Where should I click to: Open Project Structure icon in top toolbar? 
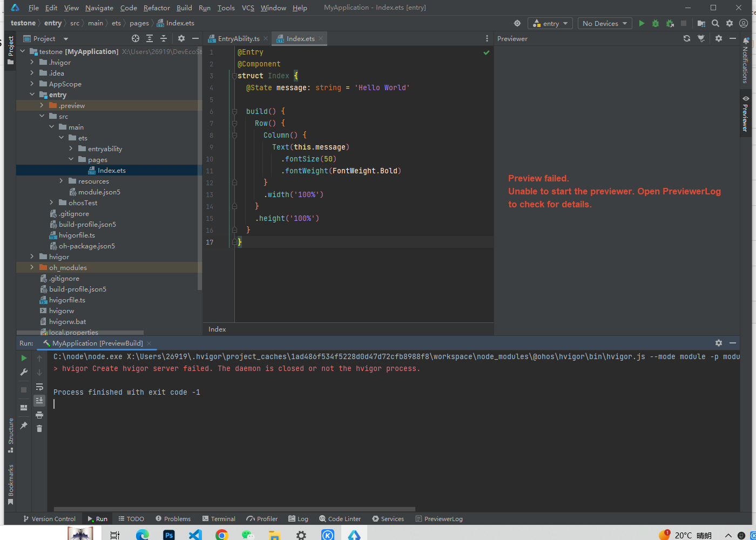point(701,23)
